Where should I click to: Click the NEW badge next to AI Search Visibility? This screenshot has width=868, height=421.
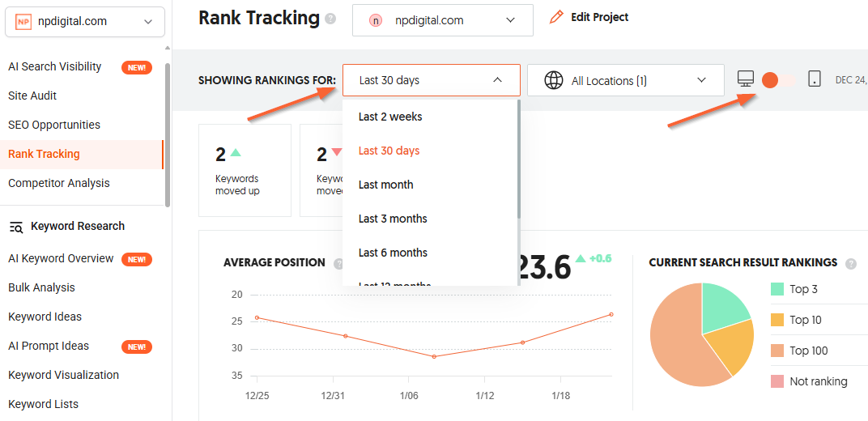click(137, 67)
